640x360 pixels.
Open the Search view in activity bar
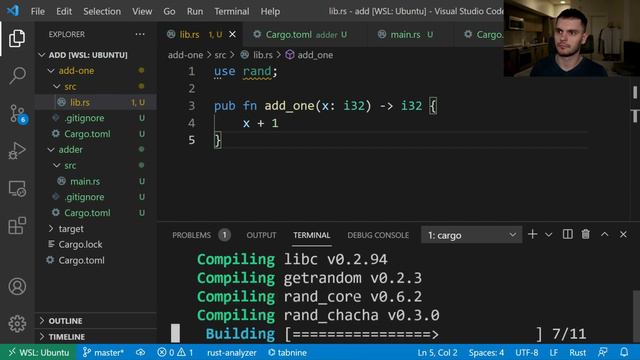(17, 76)
